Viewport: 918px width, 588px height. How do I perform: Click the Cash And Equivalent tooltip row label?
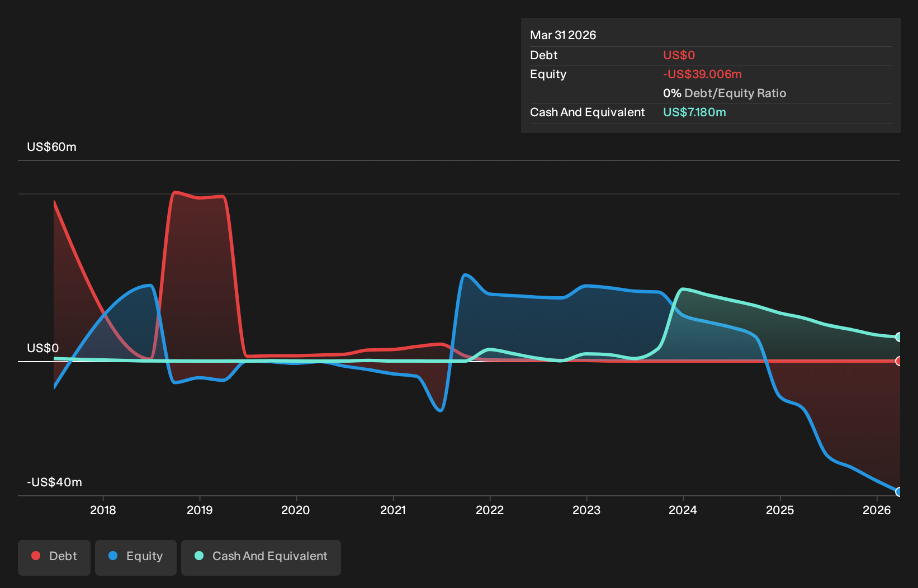[588, 112]
